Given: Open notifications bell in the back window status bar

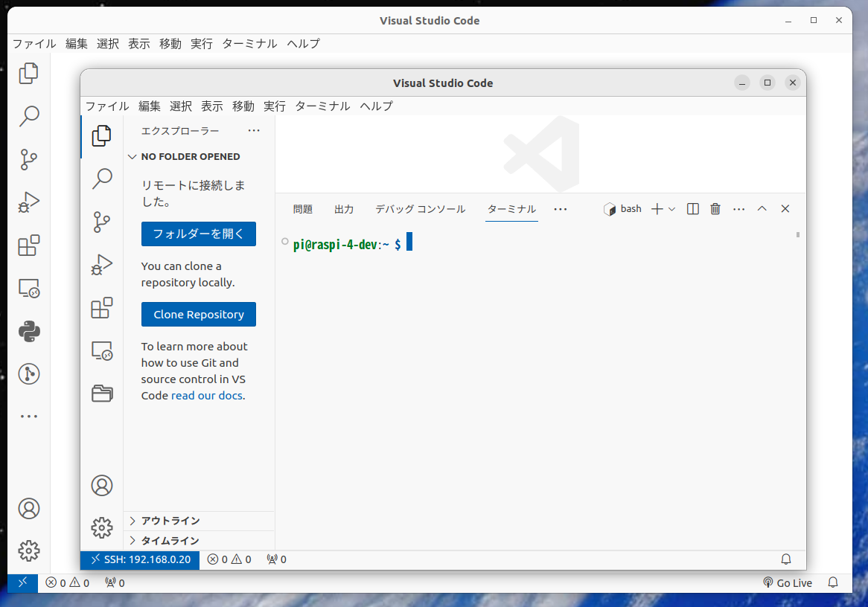Looking at the screenshot, I should tap(832, 582).
